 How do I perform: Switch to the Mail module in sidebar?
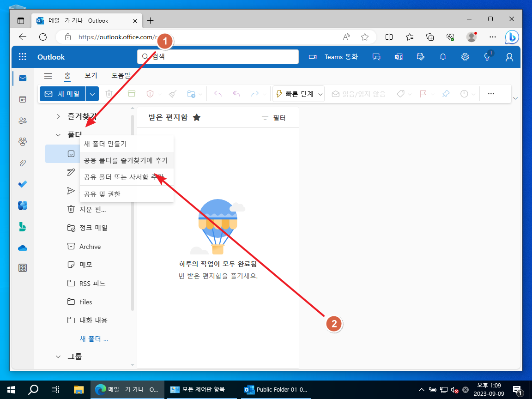pyautogui.click(x=23, y=79)
